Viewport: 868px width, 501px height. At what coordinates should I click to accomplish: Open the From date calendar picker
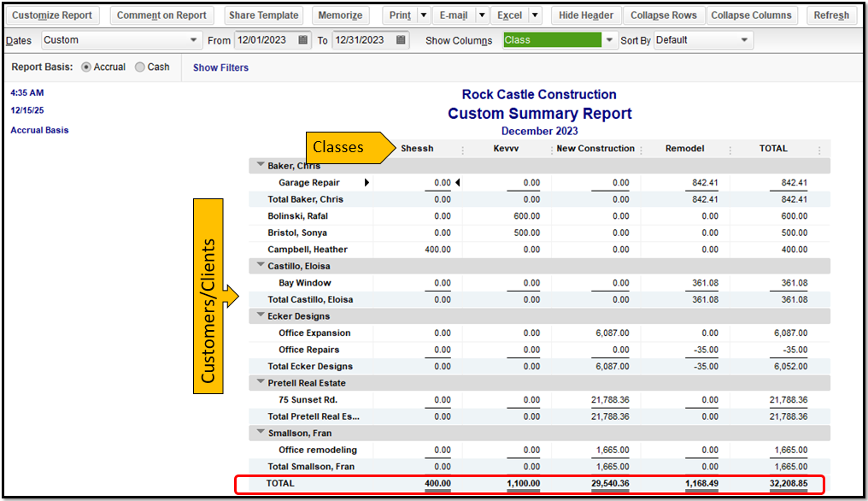coord(303,40)
